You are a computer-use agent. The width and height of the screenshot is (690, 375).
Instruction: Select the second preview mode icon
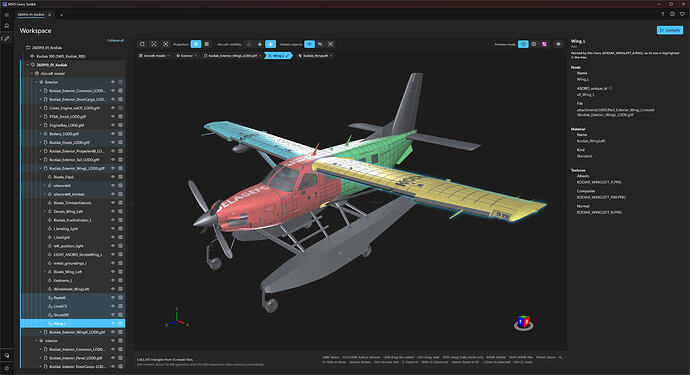(x=534, y=44)
